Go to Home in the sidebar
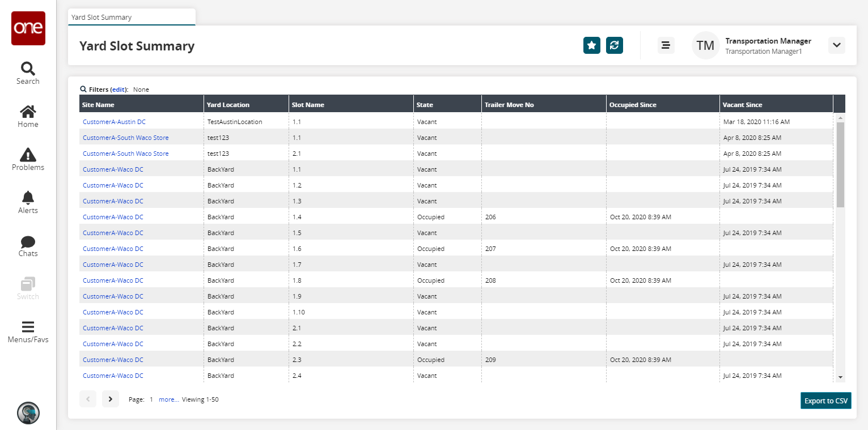Screen dimensions: 868x430 [28, 117]
